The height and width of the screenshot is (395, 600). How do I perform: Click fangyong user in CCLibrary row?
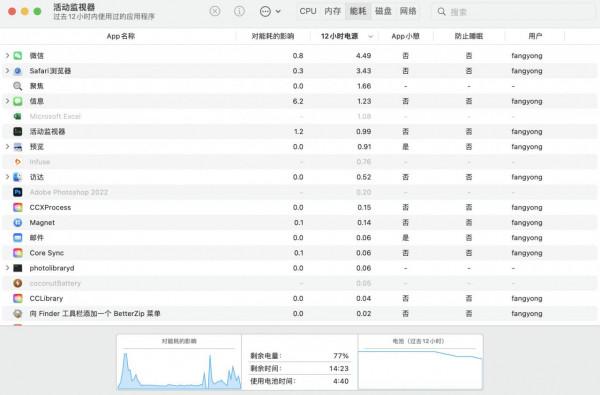(527, 298)
